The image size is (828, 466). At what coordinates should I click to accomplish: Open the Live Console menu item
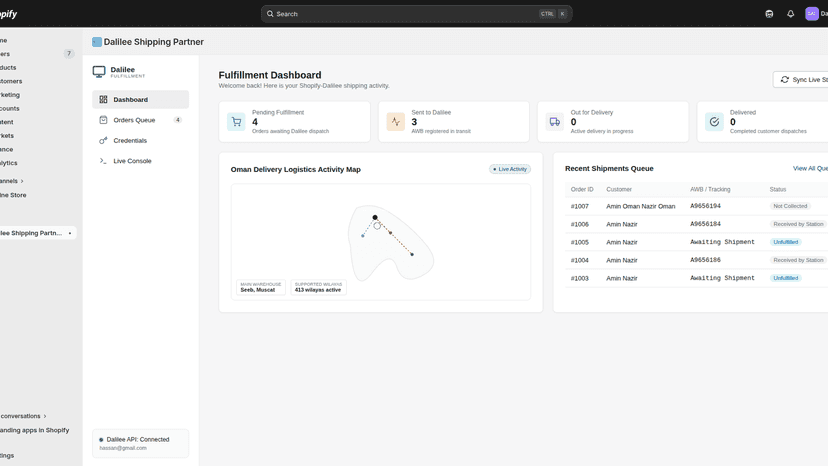140,161
